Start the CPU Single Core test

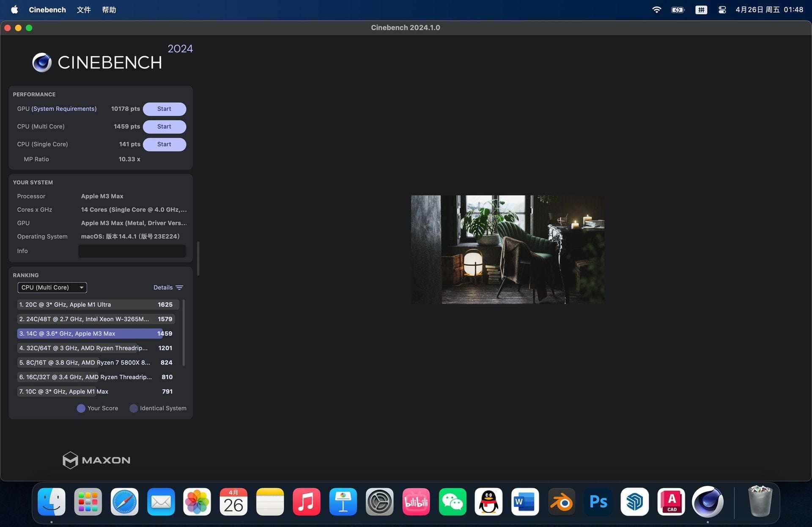coord(164,144)
